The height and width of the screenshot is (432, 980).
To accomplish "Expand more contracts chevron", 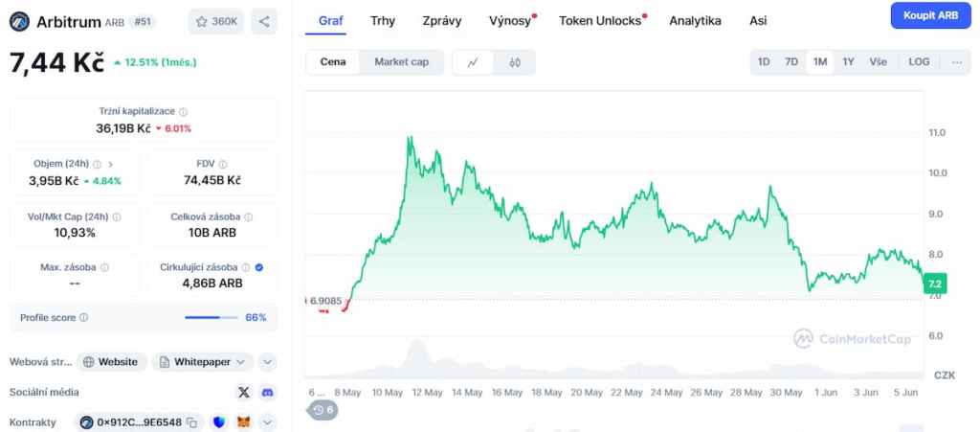I will (x=268, y=422).
